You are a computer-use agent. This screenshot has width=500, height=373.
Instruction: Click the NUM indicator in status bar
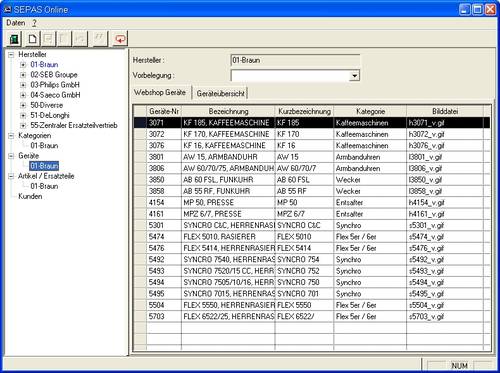(459, 366)
